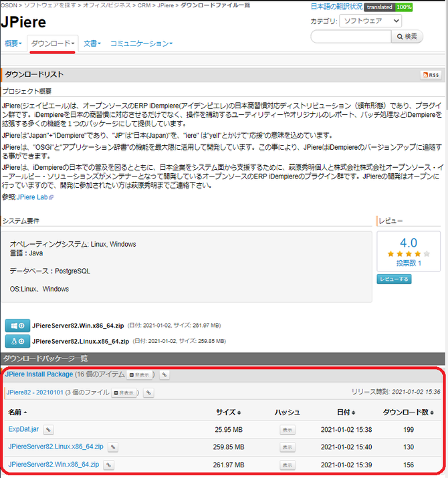Open the コミュニケーション menu tab

(141, 43)
